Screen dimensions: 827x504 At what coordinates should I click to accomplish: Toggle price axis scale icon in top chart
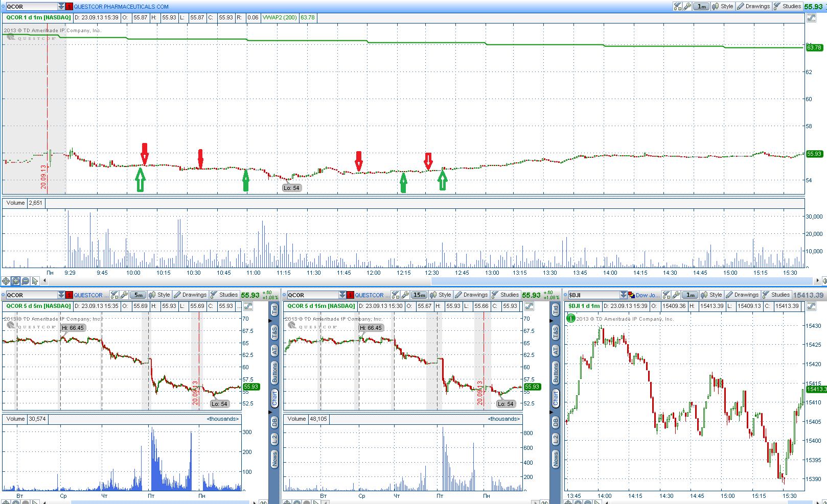tap(811, 18)
